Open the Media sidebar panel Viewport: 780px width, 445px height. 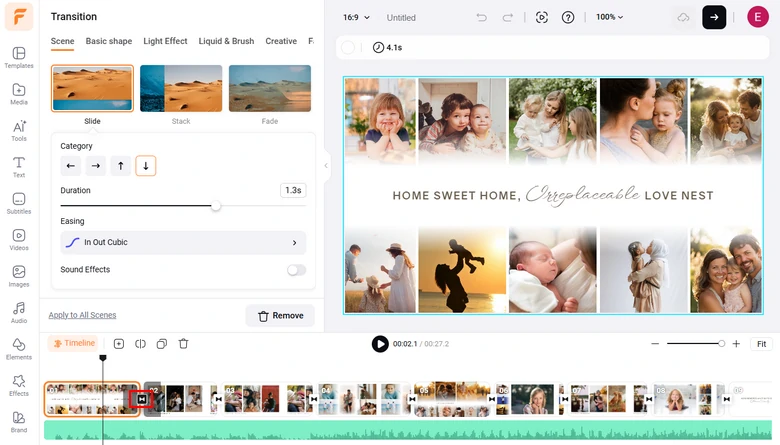coord(19,94)
